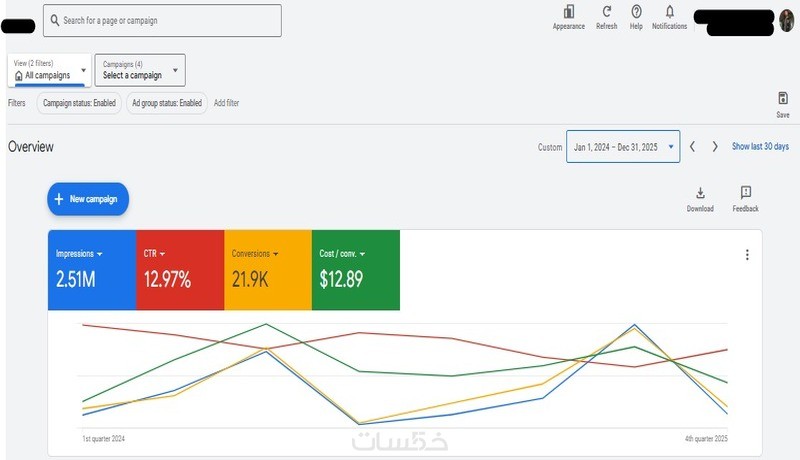Image resolution: width=800 pixels, height=460 pixels.
Task: Click the Campaign status: Enabled filter chip
Action: tap(79, 103)
